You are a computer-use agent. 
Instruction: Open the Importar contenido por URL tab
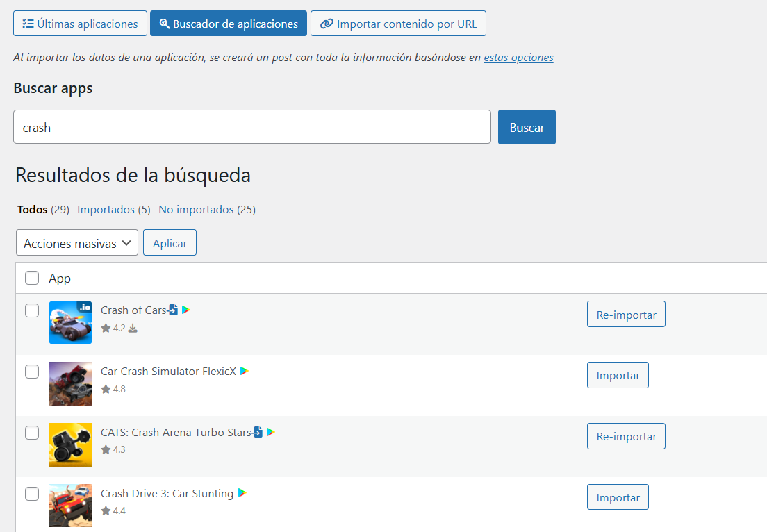pos(398,24)
